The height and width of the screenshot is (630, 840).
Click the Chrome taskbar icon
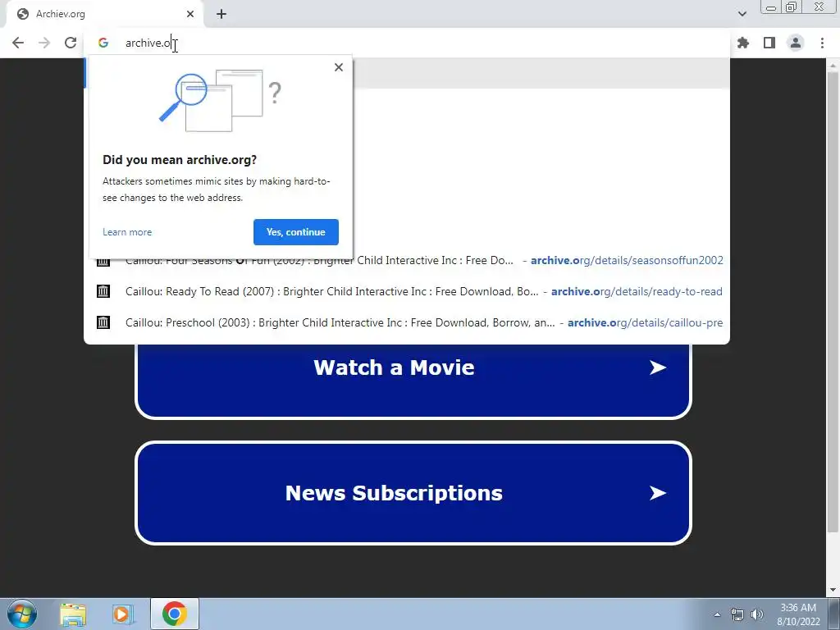pyautogui.click(x=175, y=614)
